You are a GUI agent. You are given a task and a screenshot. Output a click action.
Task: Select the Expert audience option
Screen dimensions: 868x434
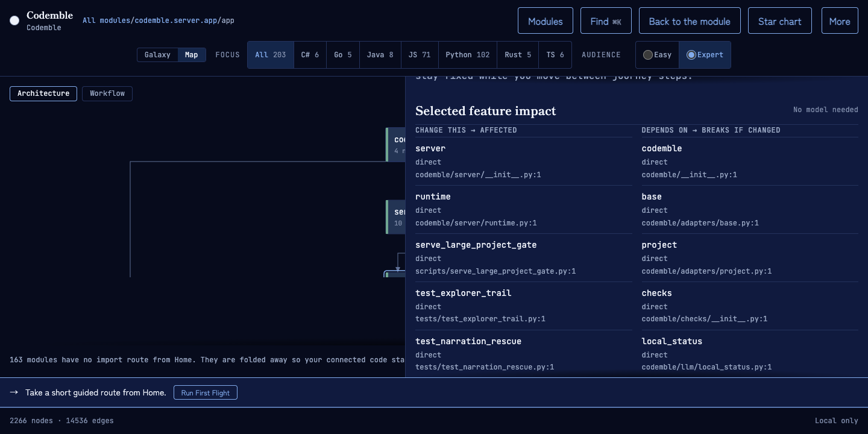point(705,55)
